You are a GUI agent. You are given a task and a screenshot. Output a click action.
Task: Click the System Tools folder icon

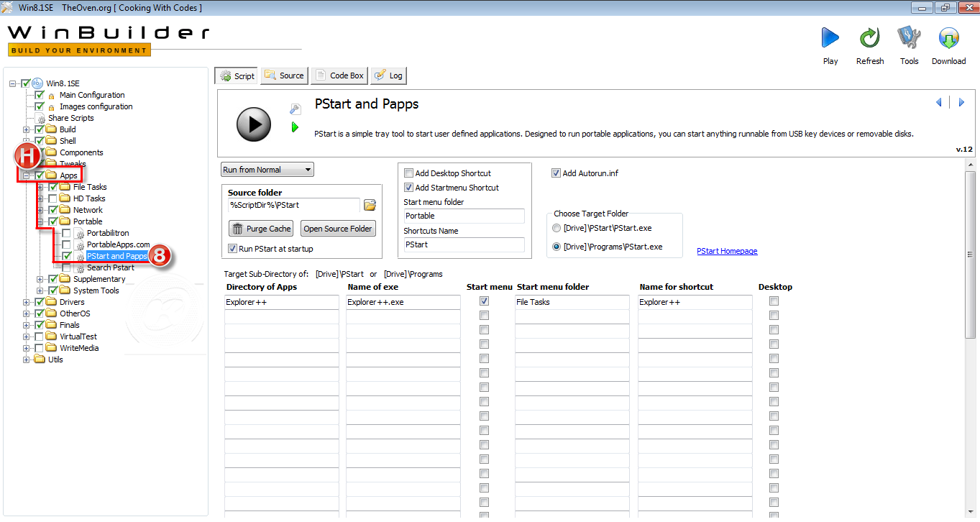click(65, 290)
